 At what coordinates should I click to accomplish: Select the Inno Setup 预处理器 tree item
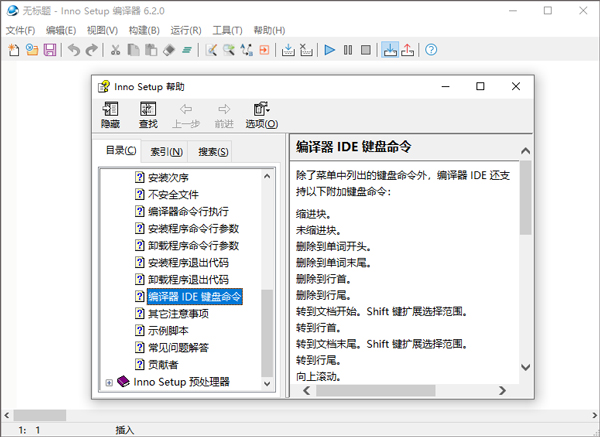click(181, 382)
